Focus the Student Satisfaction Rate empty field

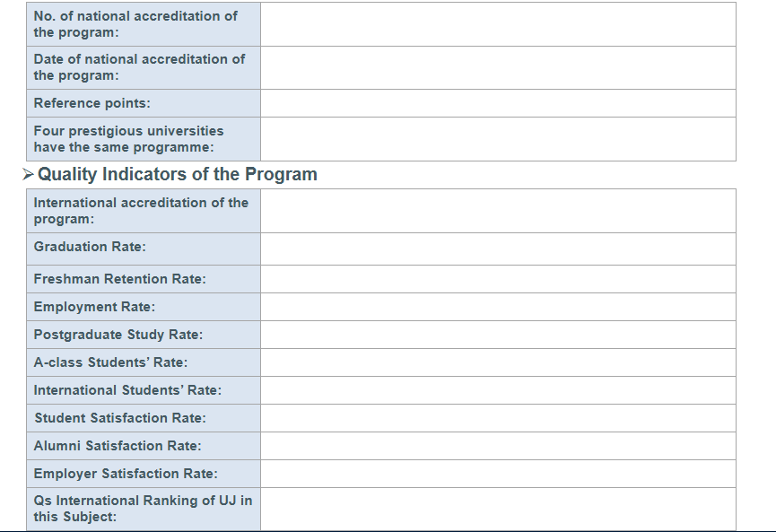click(x=498, y=418)
